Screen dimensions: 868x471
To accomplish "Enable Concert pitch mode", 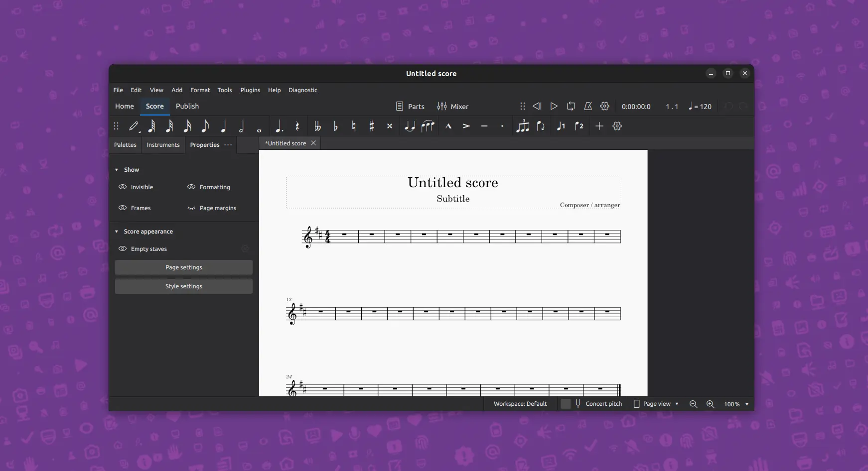I will 566,404.
